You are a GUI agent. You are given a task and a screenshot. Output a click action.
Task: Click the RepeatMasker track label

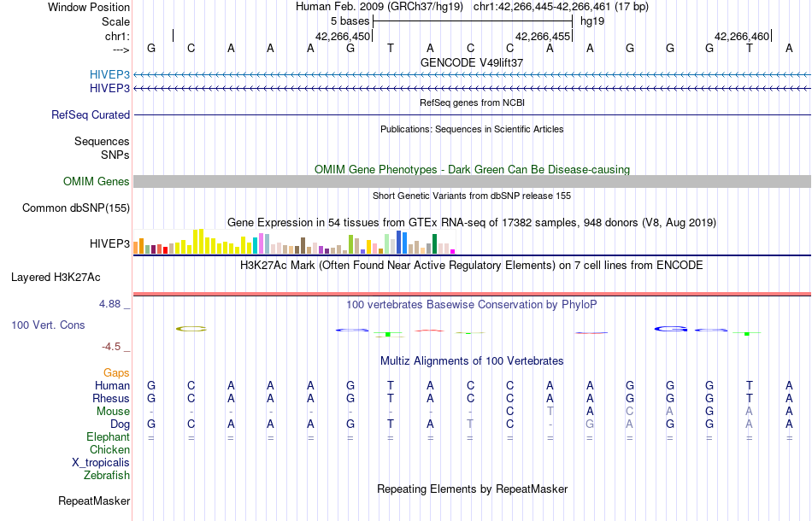[94, 501]
